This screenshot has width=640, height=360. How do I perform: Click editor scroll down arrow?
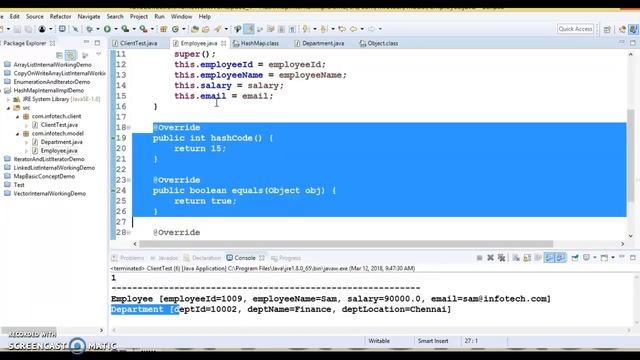[x=631, y=236]
